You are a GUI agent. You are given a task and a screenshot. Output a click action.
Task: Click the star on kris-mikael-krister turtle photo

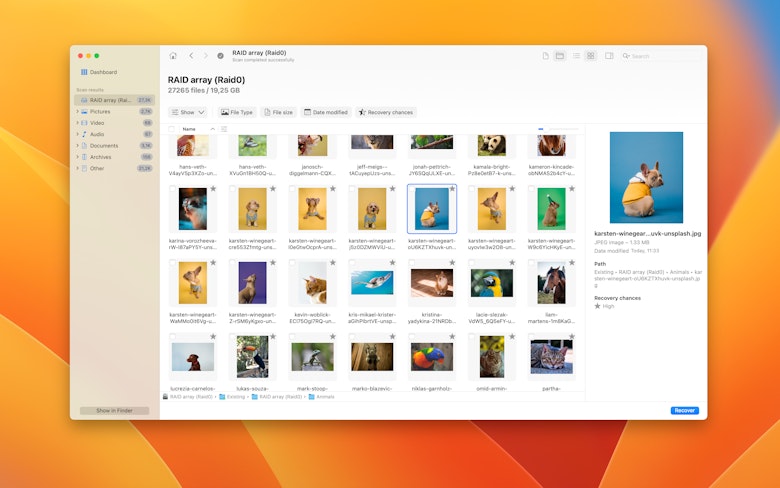(392, 262)
